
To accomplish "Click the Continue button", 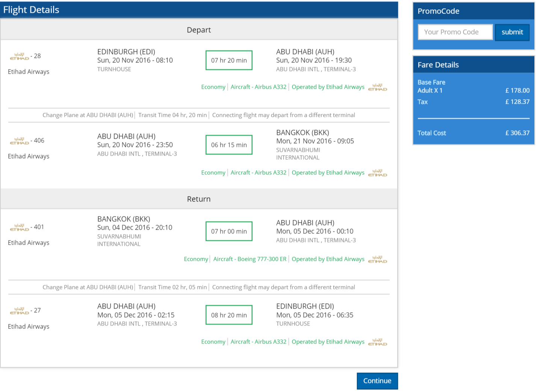I will [x=377, y=381].
